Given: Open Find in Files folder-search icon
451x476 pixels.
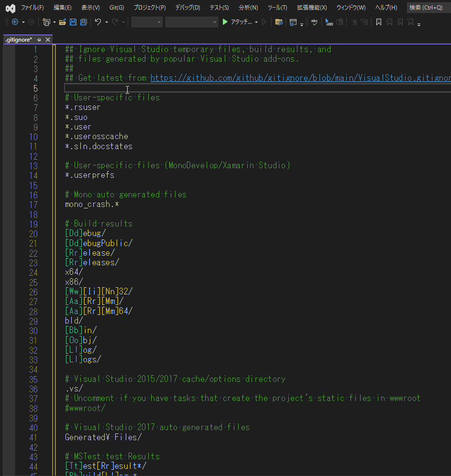Looking at the screenshot, I should 279,22.
